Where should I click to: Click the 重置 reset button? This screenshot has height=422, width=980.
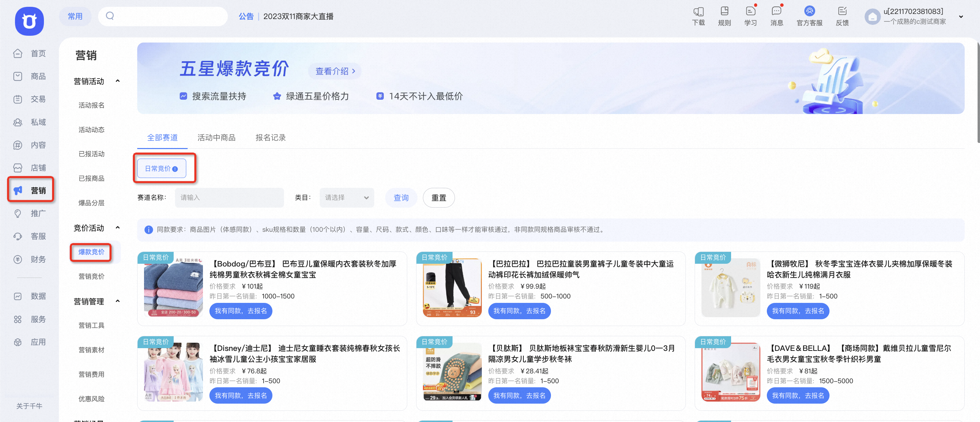coord(439,198)
